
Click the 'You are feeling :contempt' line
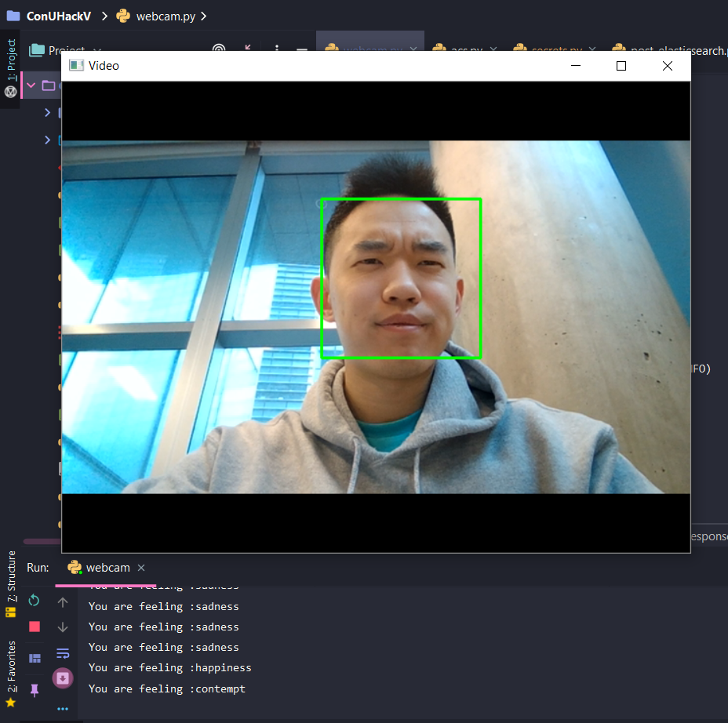[166, 688]
